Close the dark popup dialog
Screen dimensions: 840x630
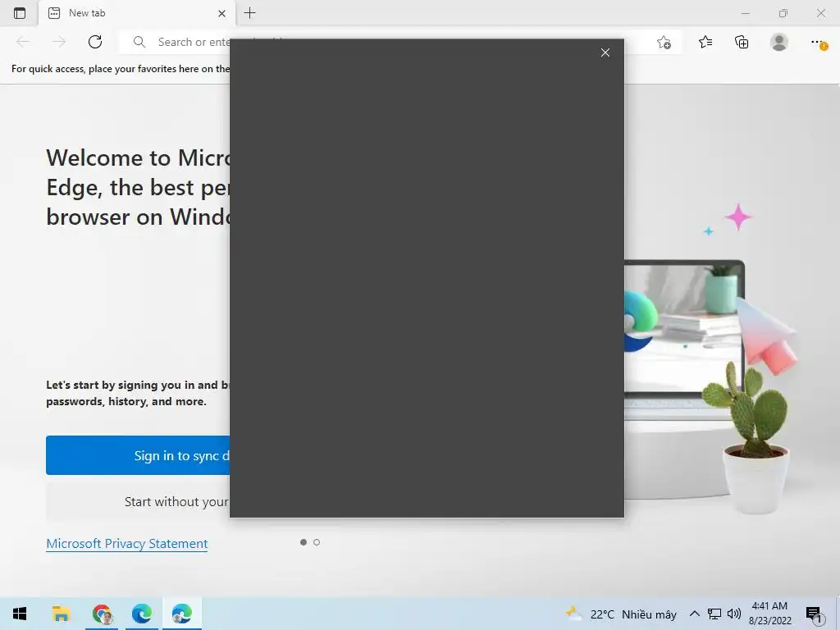(605, 52)
